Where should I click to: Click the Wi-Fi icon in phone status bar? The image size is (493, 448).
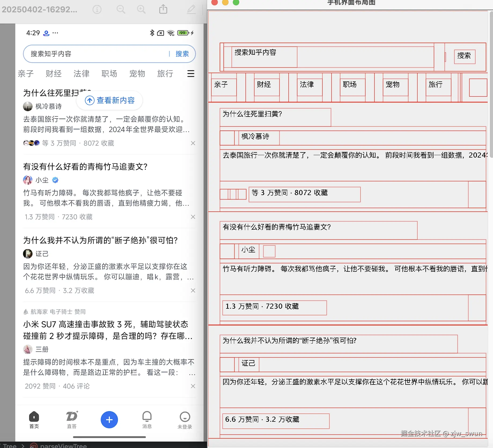coord(171,33)
